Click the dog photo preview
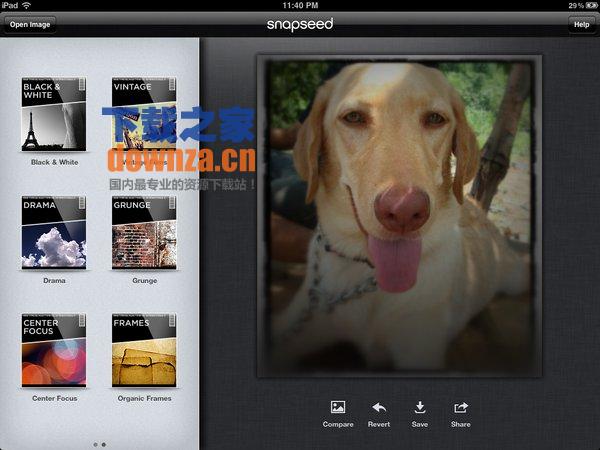Viewport: 600px width, 450px height. coord(399,216)
